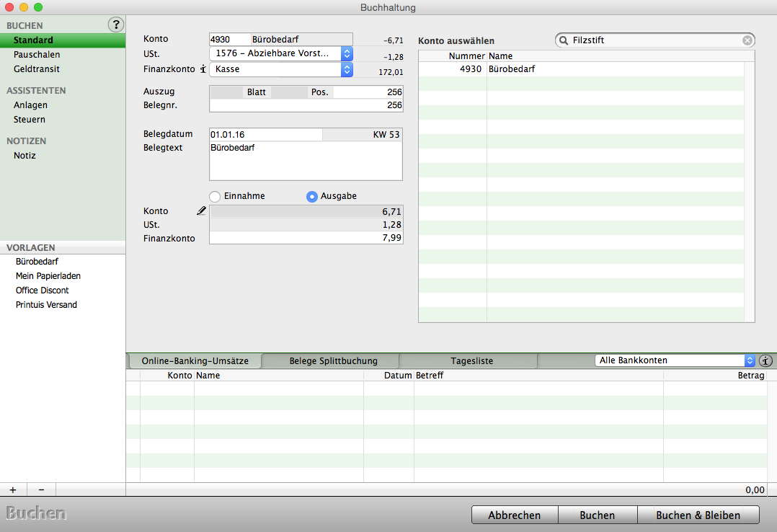The height and width of the screenshot is (532, 777).
Task: Add a new template with plus button
Action: click(13, 489)
